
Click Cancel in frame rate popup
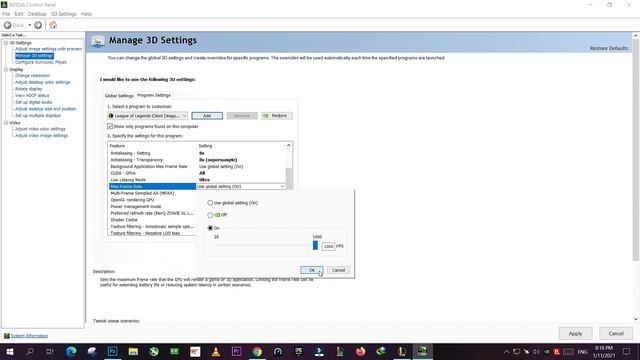coord(338,270)
